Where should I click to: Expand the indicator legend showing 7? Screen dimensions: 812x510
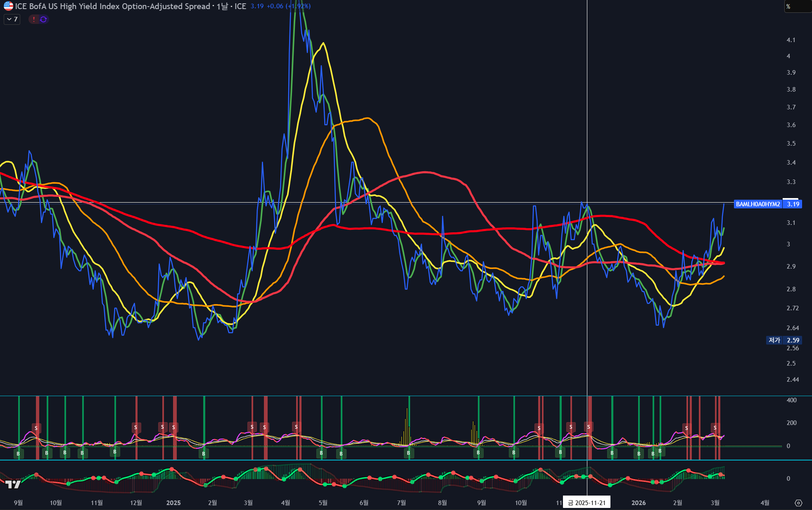12,19
